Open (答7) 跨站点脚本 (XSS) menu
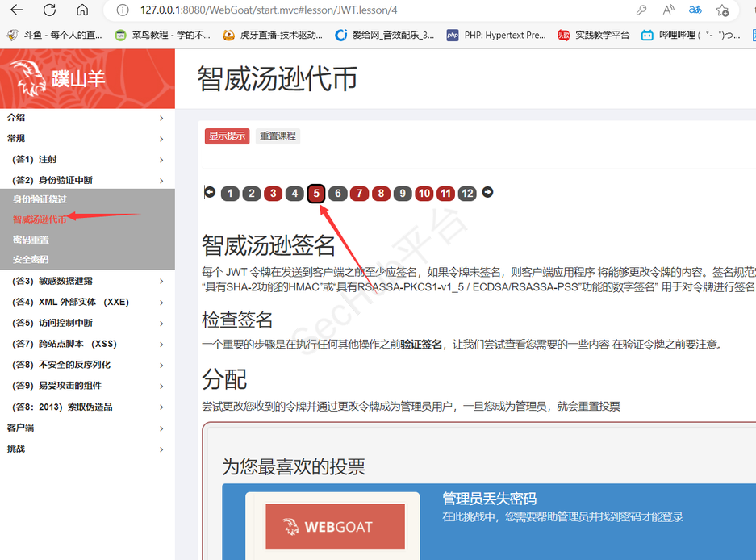This screenshot has height=560, width=756. pos(87,344)
